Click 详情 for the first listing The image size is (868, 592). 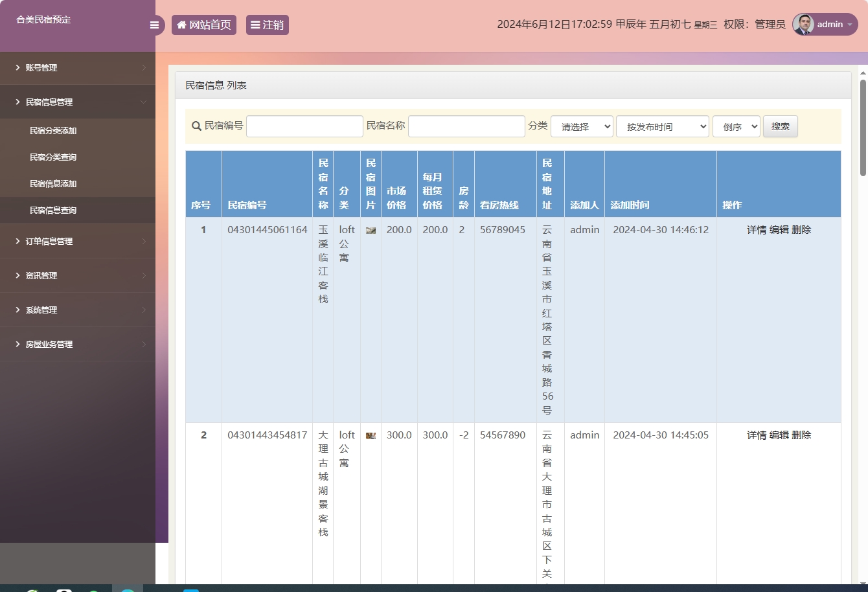tap(756, 230)
